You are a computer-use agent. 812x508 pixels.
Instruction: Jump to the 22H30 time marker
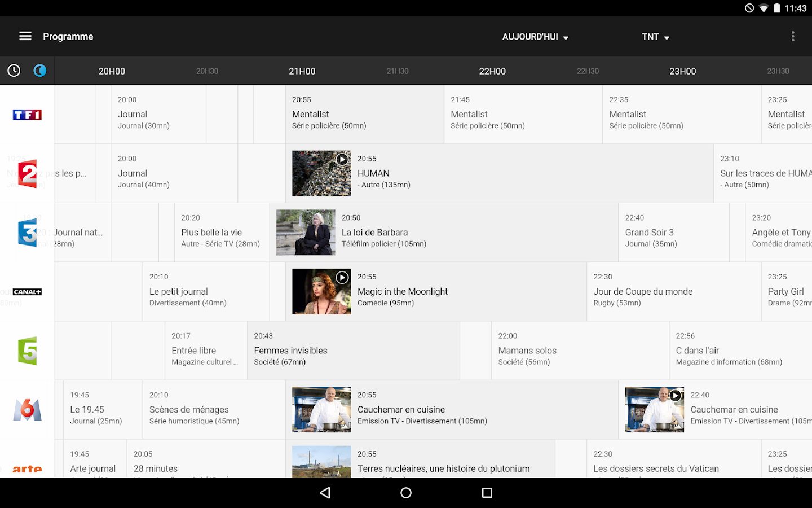pyautogui.click(x=588, y=71)
